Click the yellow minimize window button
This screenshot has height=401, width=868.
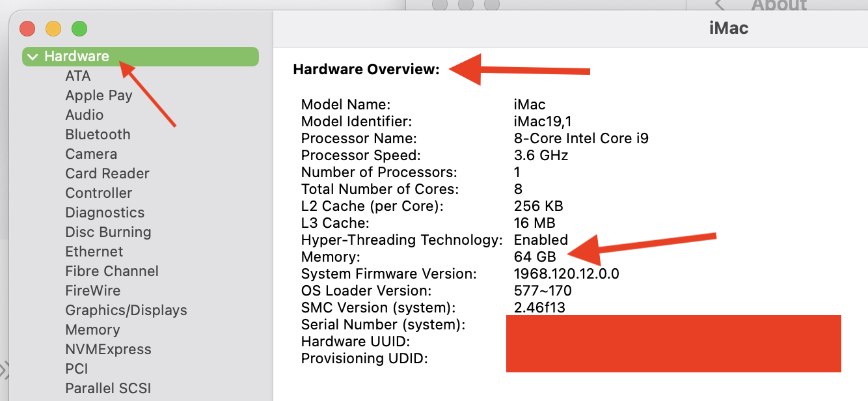(x=53, y=29)
